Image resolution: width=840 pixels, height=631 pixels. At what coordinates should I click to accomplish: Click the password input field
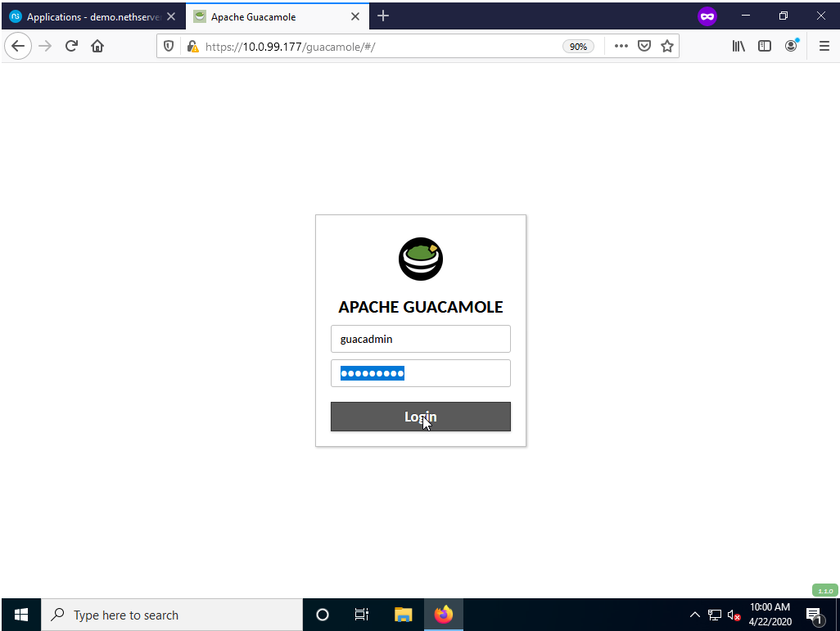pos(421,373)
